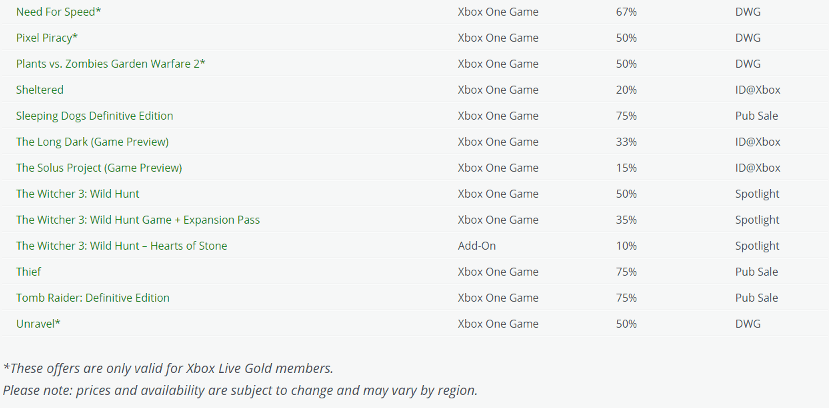The image size is (829, 408).
Task: Open the Thief game link
Action: pos(29,272)
